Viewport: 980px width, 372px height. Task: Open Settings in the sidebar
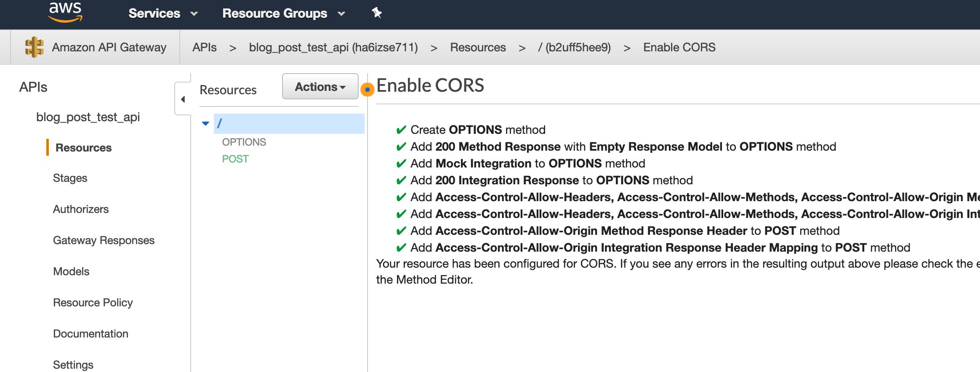(73, 365)
